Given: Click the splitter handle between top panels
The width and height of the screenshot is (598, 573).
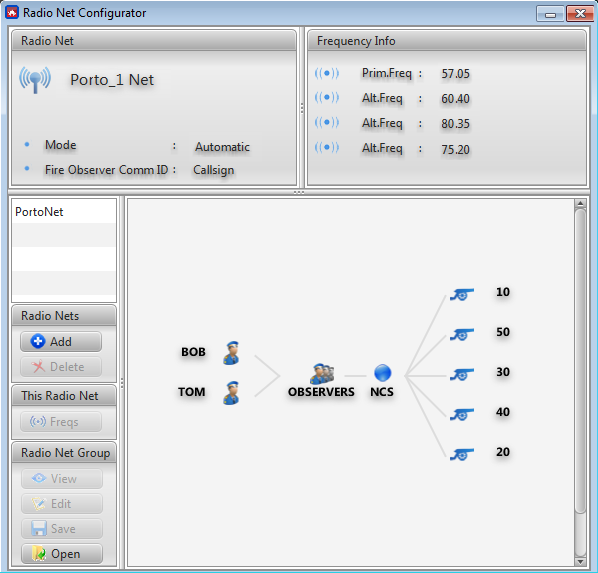Looking at the screenshot, I should [302, 108].
